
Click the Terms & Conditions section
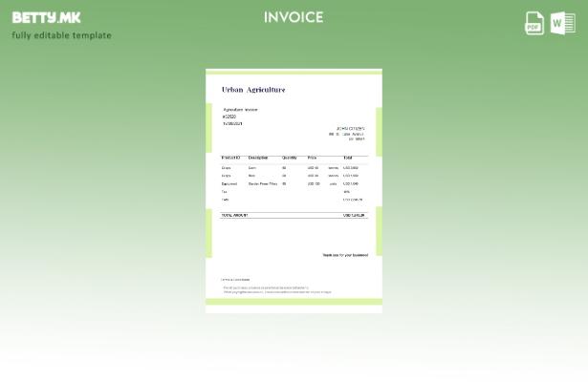pos(236,280)
